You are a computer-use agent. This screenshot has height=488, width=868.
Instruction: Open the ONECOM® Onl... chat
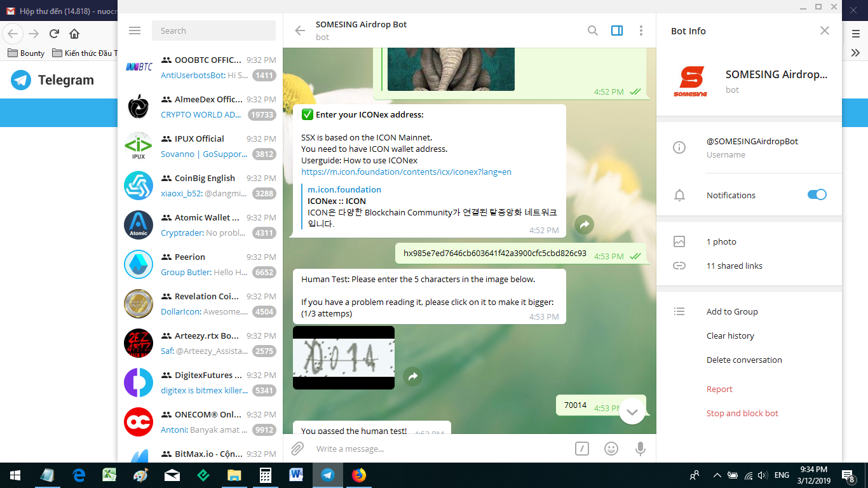click(200, 422)
